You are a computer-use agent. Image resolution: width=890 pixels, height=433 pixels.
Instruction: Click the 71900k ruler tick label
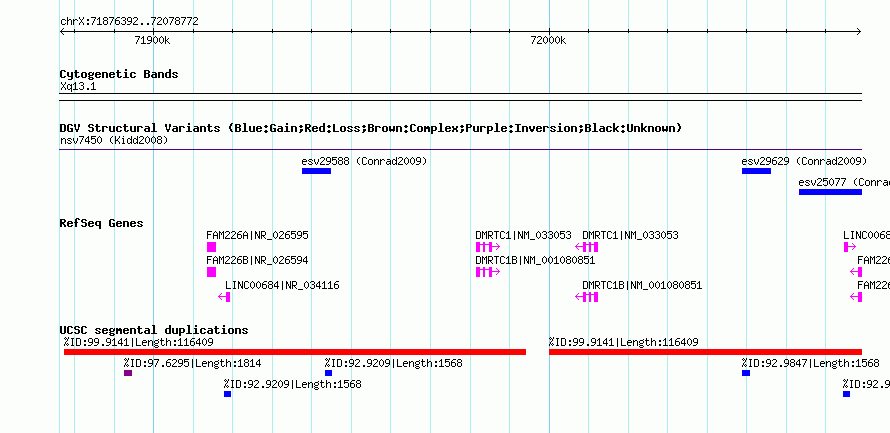[153, 40]
